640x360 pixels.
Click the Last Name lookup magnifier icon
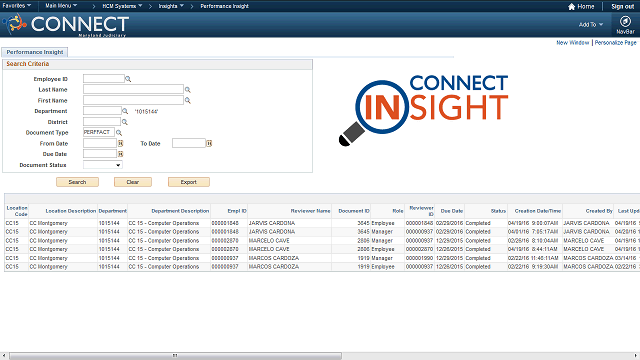188,89
